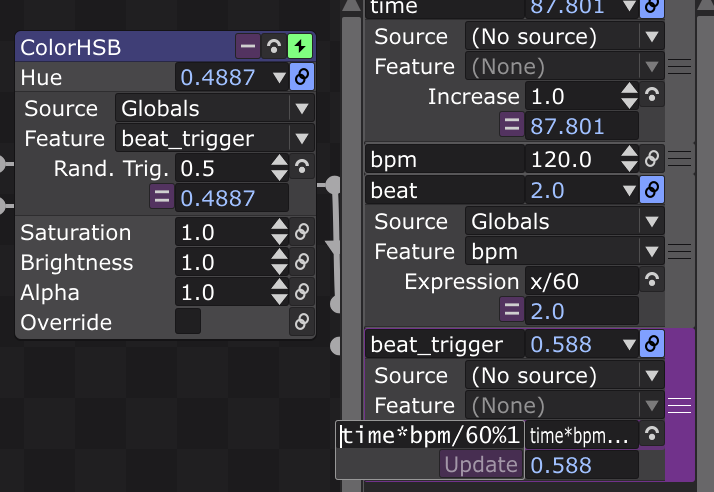Image resolution: width=714 pixels, height=492 pixels.
Task: Click the purple equals button beside 87.801
Action: tap(511, 125)
